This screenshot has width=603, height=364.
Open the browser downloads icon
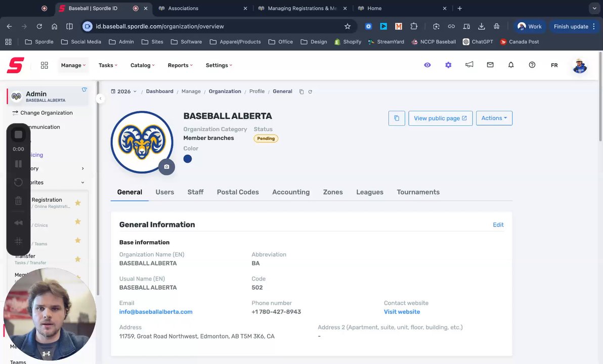[481, 26]
